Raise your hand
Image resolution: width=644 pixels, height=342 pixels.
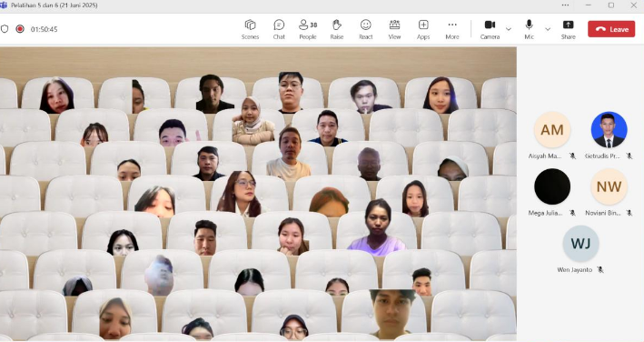337,29
